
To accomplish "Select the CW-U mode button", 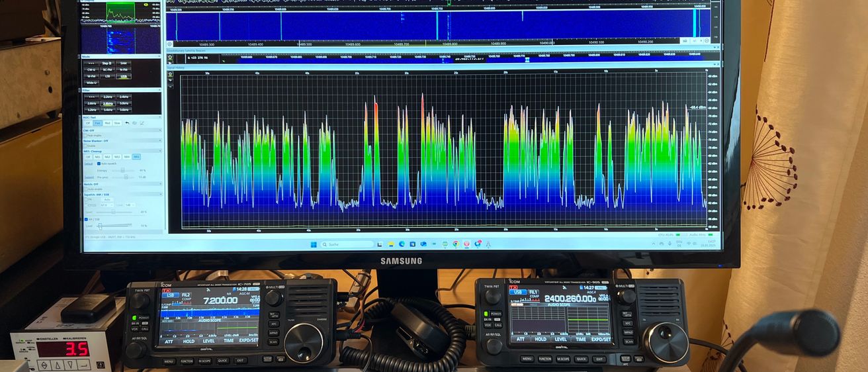I will click(x=92, y=70).
